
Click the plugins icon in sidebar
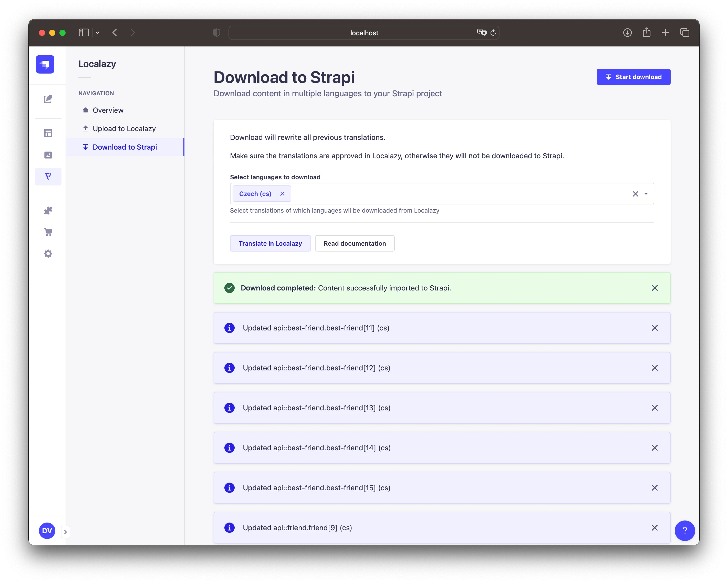48,211
